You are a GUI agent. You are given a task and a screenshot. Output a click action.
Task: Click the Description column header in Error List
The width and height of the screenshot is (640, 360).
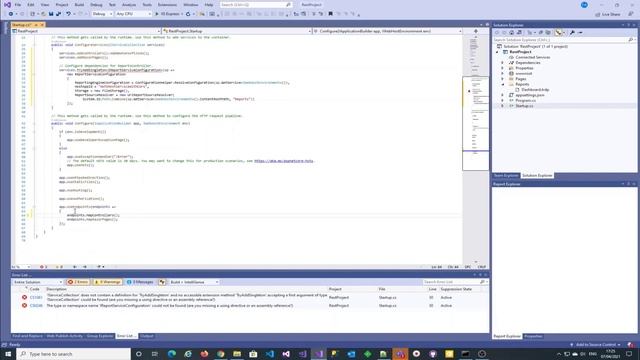56,289
